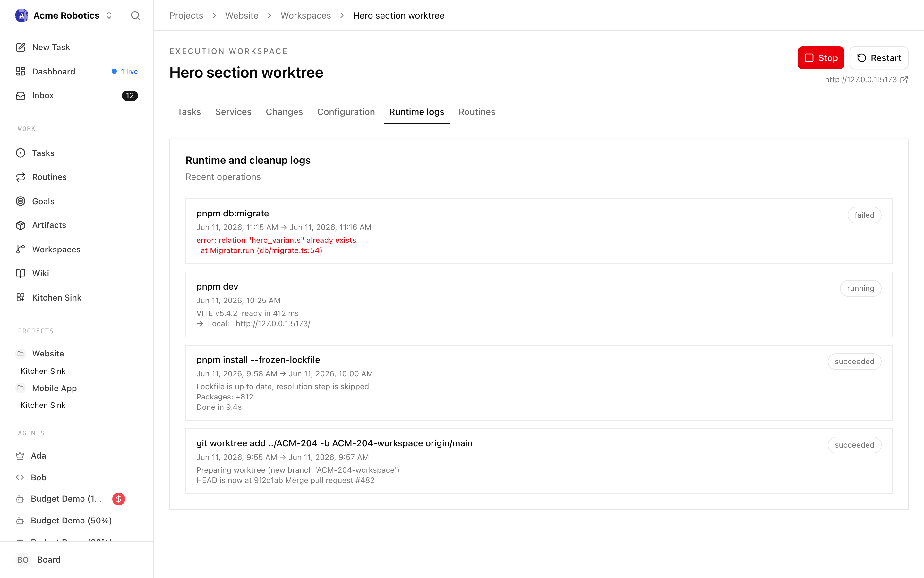Switch to the Services tab
This screenshot has height=578, width=924.
[233, 112]
